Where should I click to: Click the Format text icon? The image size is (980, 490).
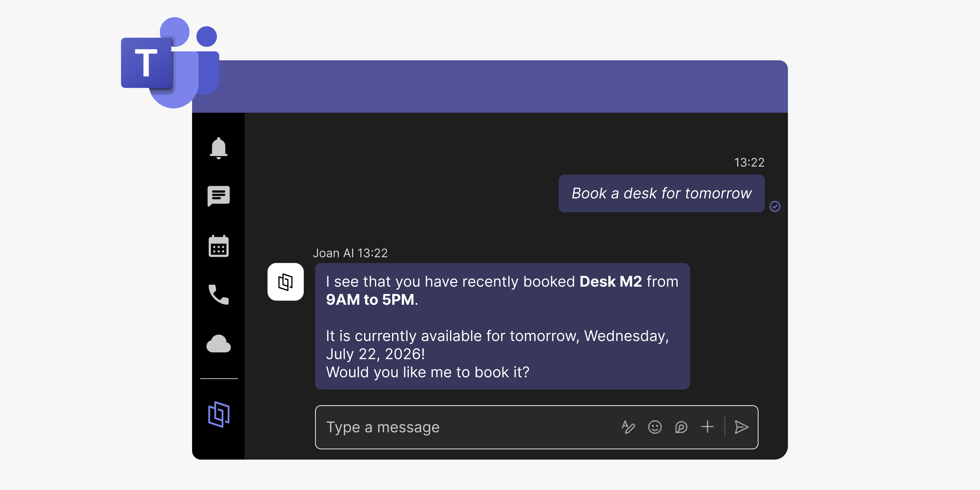click(628, 427)
